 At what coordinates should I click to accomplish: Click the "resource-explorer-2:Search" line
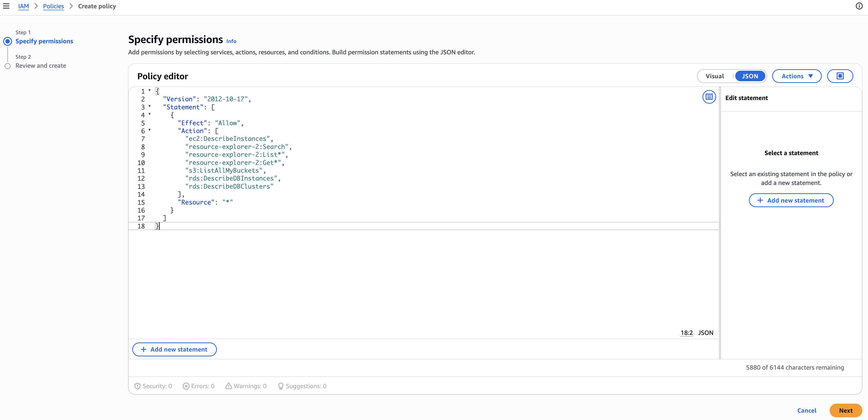click(238, 147)
